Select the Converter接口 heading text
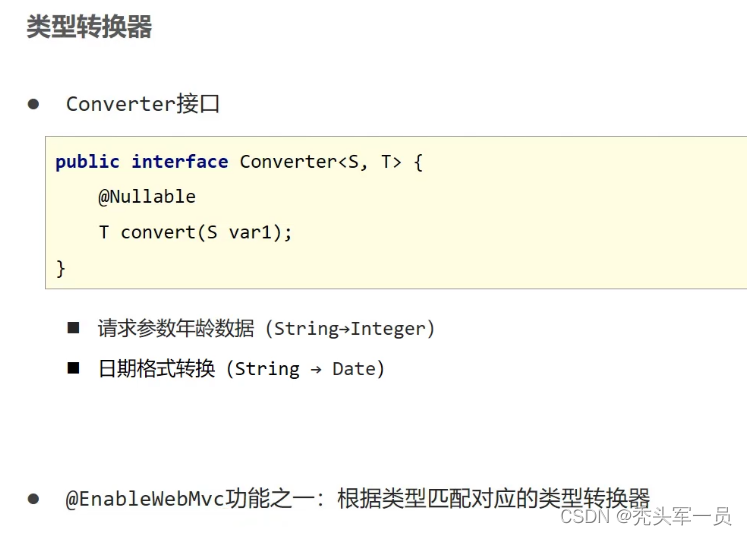 coord(142,104)
